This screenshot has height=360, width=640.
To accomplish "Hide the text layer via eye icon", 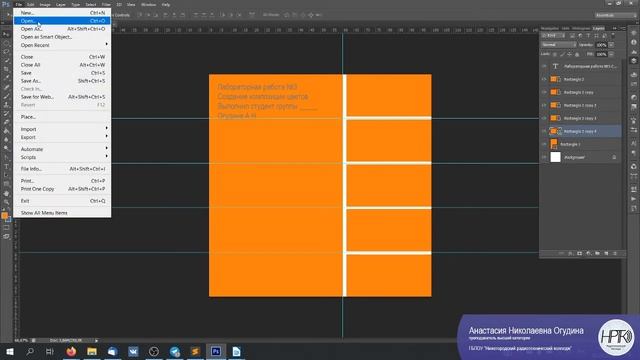I will pos(544,66).
